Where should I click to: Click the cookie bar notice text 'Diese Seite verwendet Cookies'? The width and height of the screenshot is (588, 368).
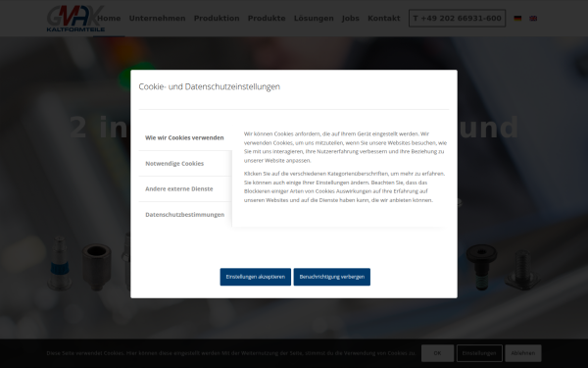pyautogui.click(x=231, y=353)
